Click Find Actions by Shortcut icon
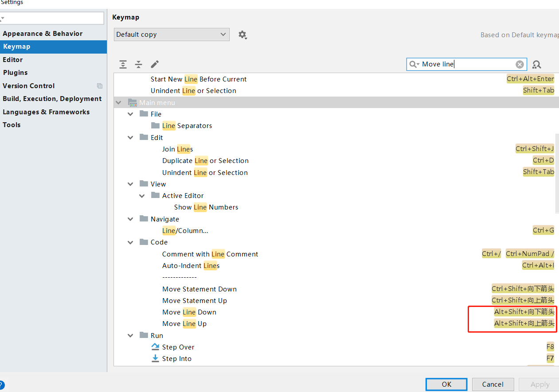Viewport: 559px width, 392px height. [x=537, y=65]
